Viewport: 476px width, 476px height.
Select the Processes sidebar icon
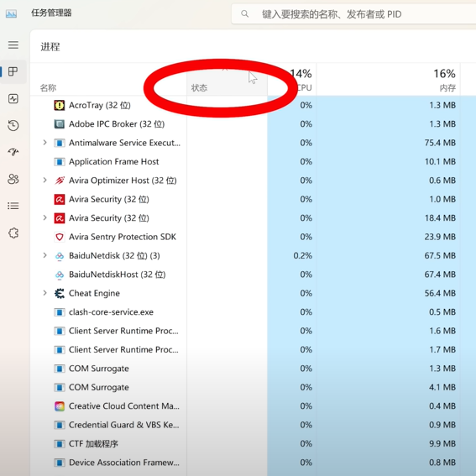tap(13, 71)
